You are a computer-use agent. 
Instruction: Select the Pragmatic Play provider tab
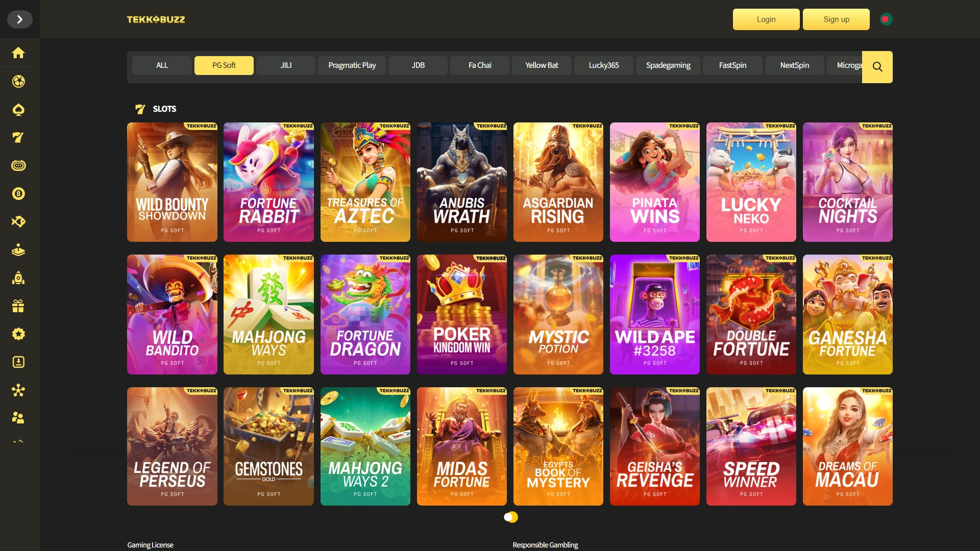(352, 65)
